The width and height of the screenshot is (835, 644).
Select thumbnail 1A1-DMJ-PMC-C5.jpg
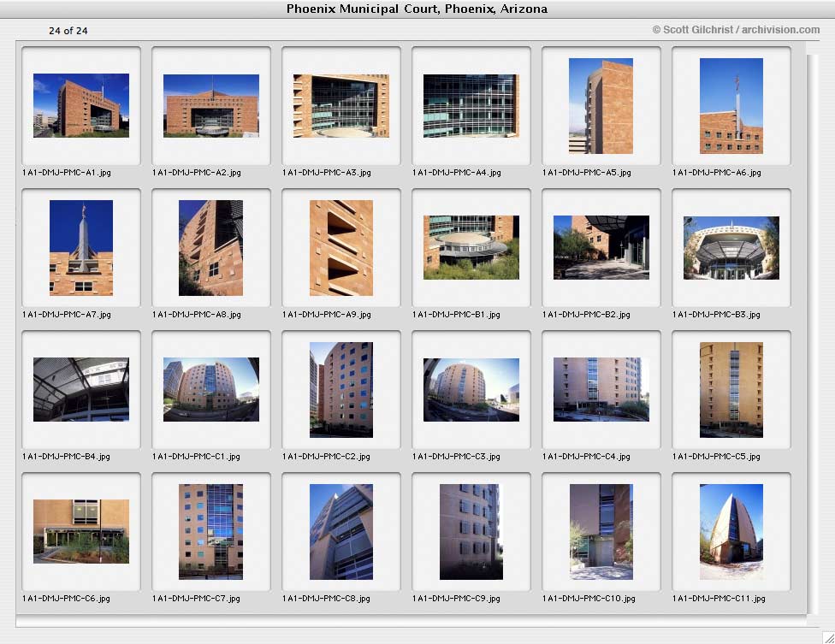click(731, 390)
